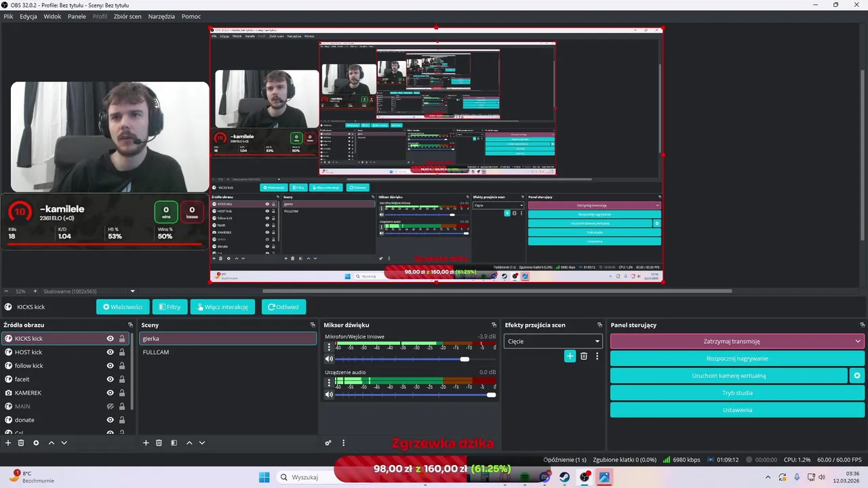Viewport: 868px width, 488px height.
Task: Click the Odśwież button
Action: (x=283, y=306)
